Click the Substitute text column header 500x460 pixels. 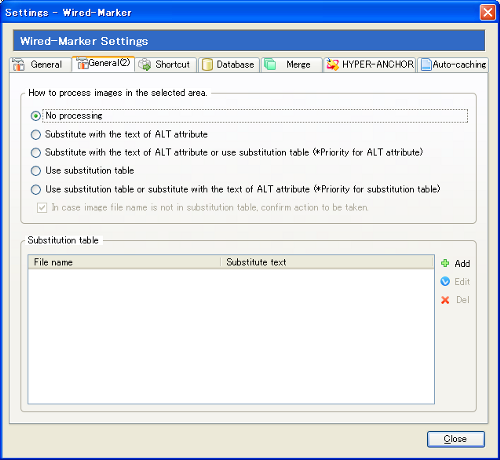(x=327, y=262)
